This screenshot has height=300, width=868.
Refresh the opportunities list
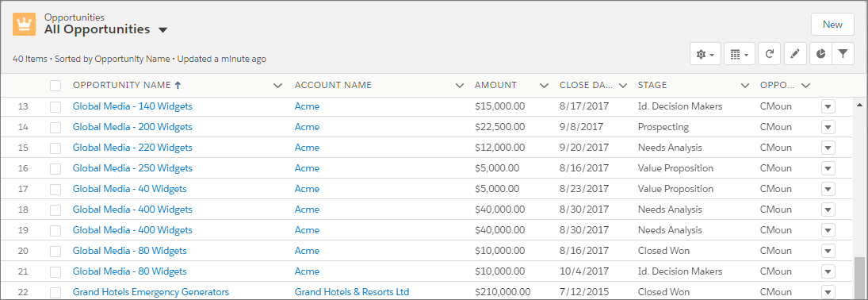pyautogui.click(x=769, y=54)
